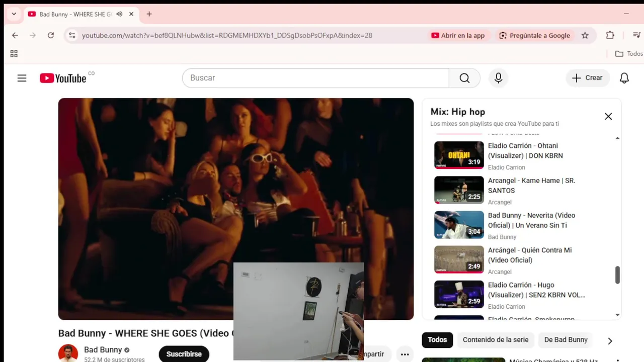Play Bad Bunny - Neverita thumbnail
644x362 pixels.
(459, 225)
